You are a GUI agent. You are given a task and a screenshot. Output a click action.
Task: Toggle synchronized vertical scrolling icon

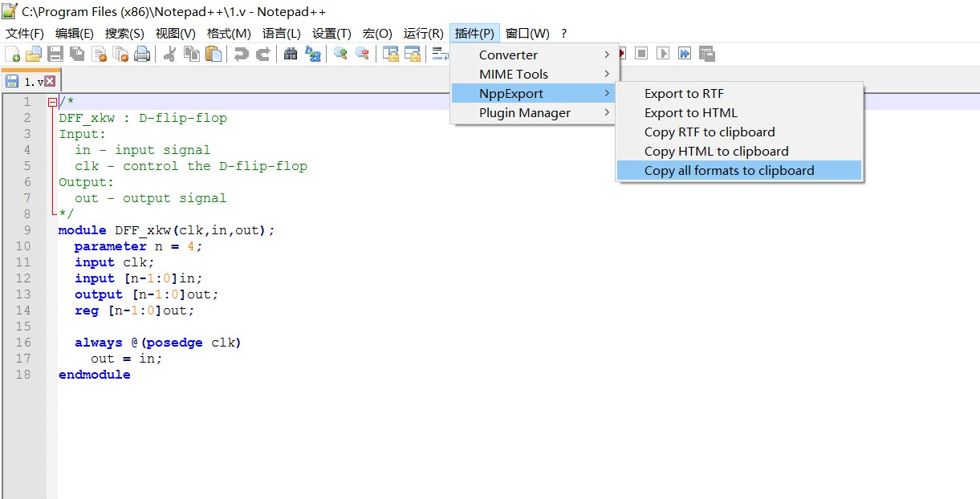[x=390, y=55]
